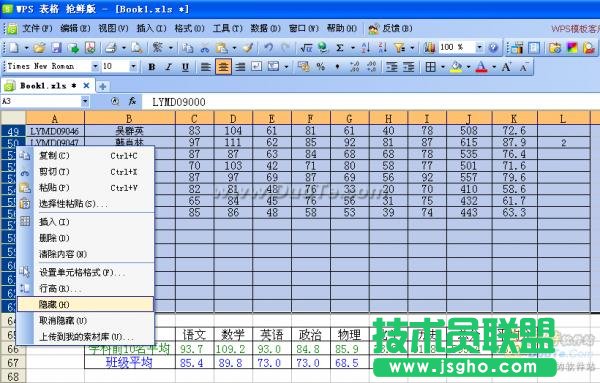Close the Book1.xls tab
Screen dimensions: 600x383
[86, 86]
